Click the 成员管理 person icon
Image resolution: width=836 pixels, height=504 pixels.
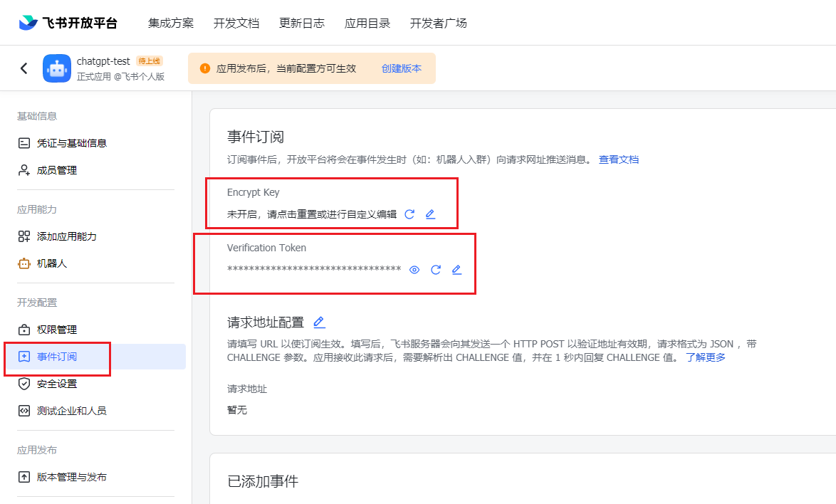pos(24,170)
